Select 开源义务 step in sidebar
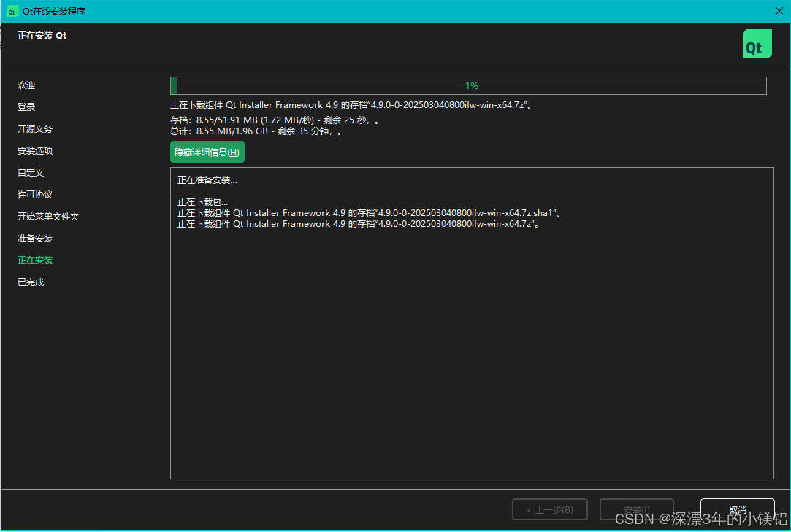The width and height of the screenshot is (791, 532). point(35,128)
